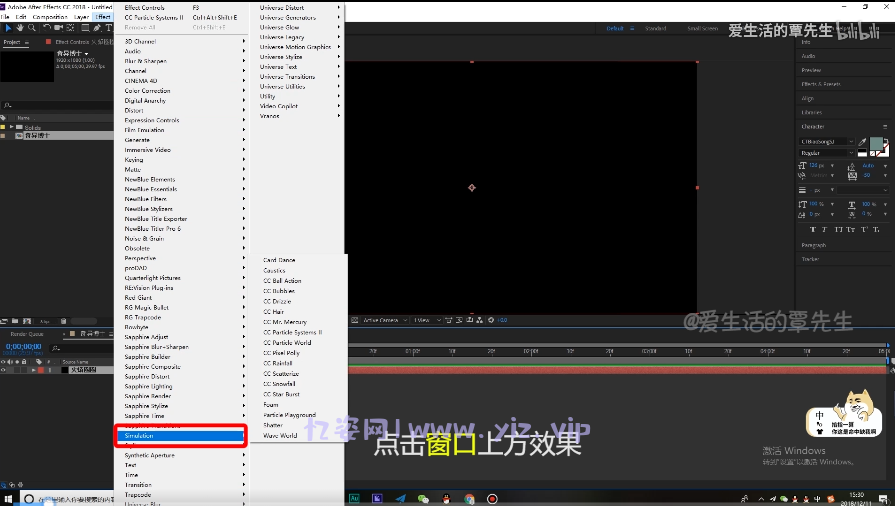Select the Rotation tool
The image size is (895, 506).
47,27
